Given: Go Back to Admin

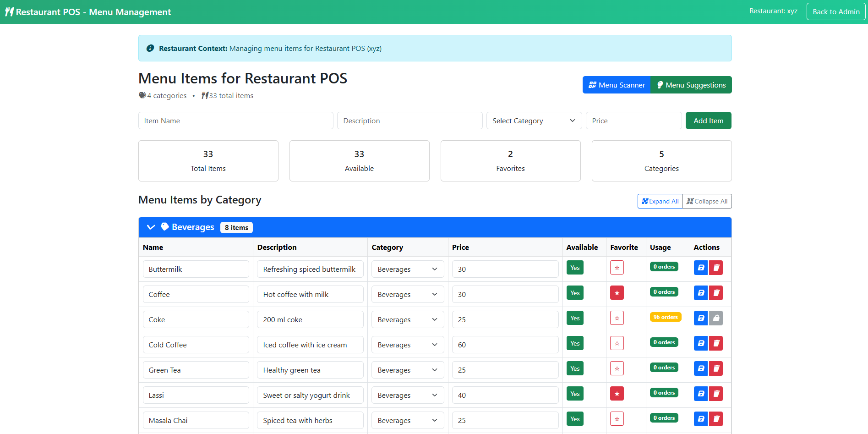Looking at the screenshot, I should [x=835, y=11].
